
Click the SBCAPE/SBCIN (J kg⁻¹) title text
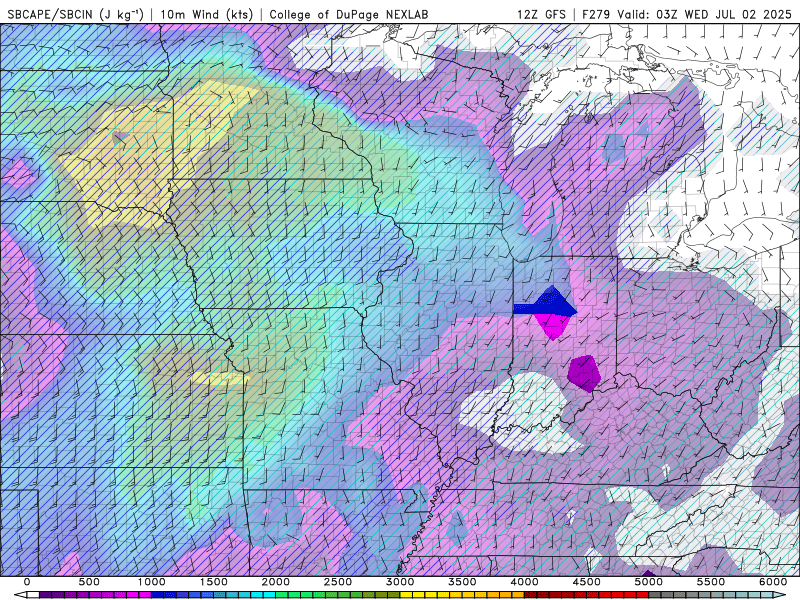pyautogui.click(x=76, y=14)
